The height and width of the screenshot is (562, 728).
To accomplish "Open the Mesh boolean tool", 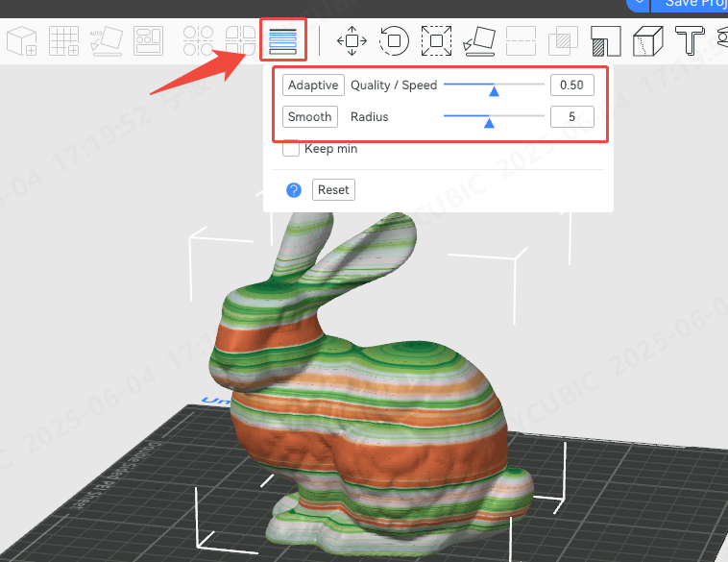I will [x=563, y=41].
